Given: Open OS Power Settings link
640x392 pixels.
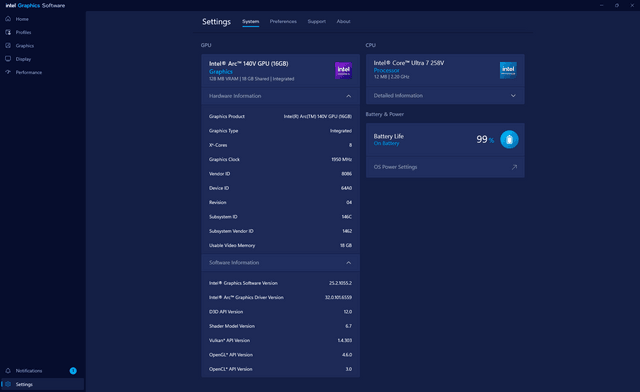Looking at the screenshot, I should [x=445, y=167].
